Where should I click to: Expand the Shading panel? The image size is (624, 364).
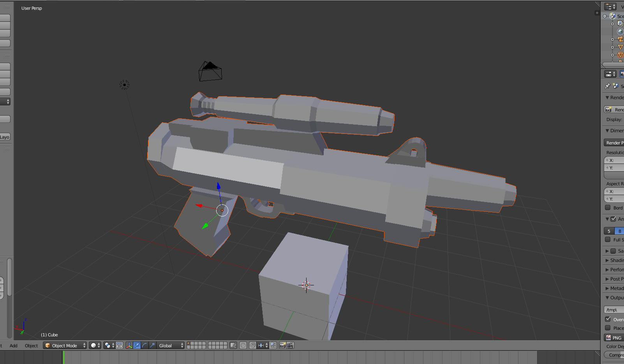tap(615, 260)
